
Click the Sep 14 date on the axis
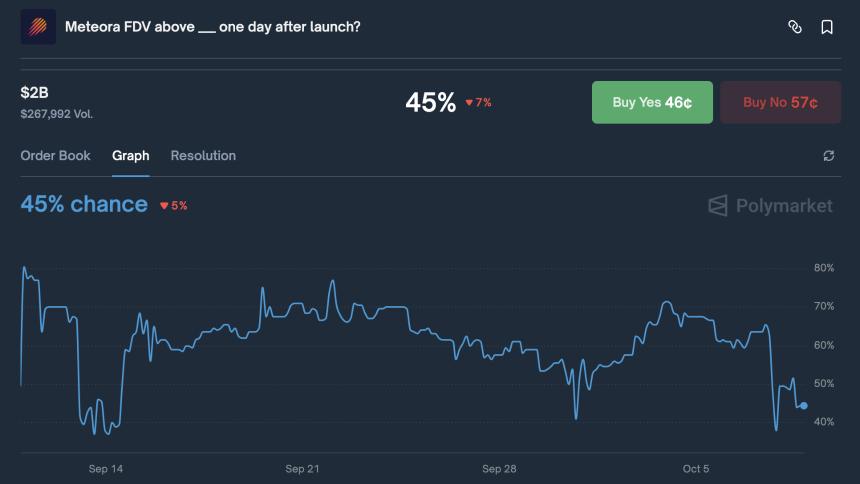(x=106, y=469)
